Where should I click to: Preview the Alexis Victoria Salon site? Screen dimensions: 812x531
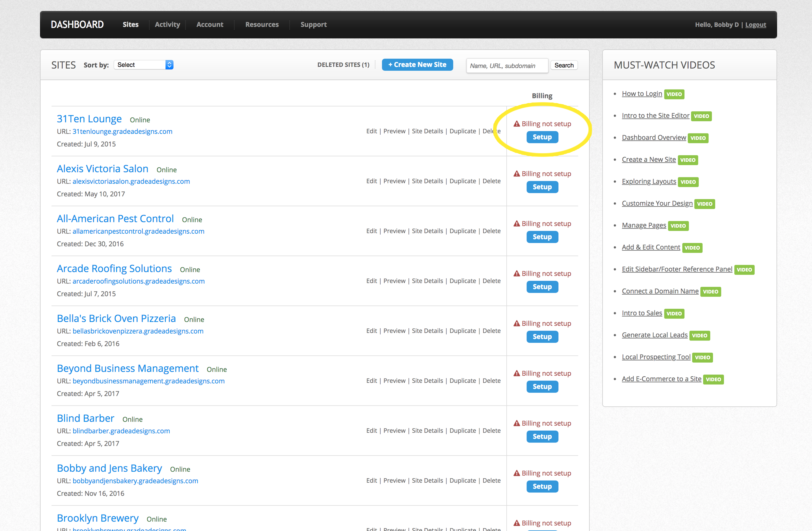pos(394,181)
